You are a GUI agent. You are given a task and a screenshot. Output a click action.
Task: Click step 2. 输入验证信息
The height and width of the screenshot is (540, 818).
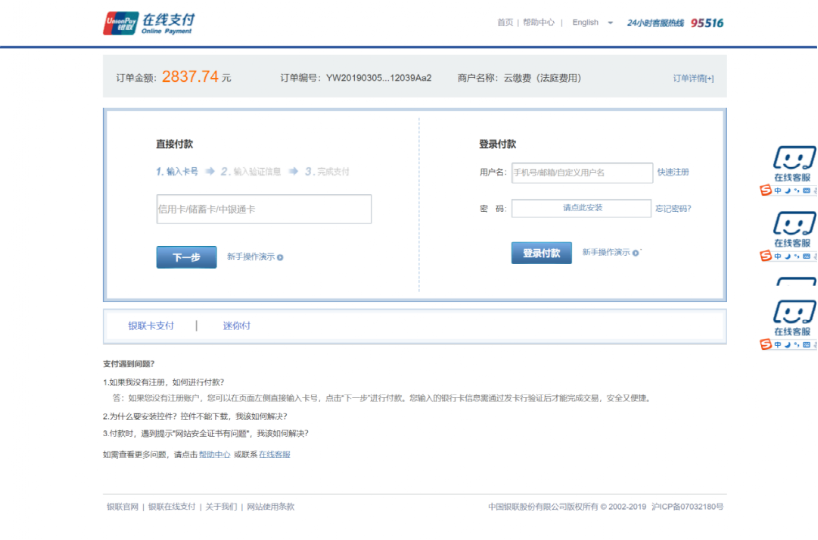click(250, 171)
